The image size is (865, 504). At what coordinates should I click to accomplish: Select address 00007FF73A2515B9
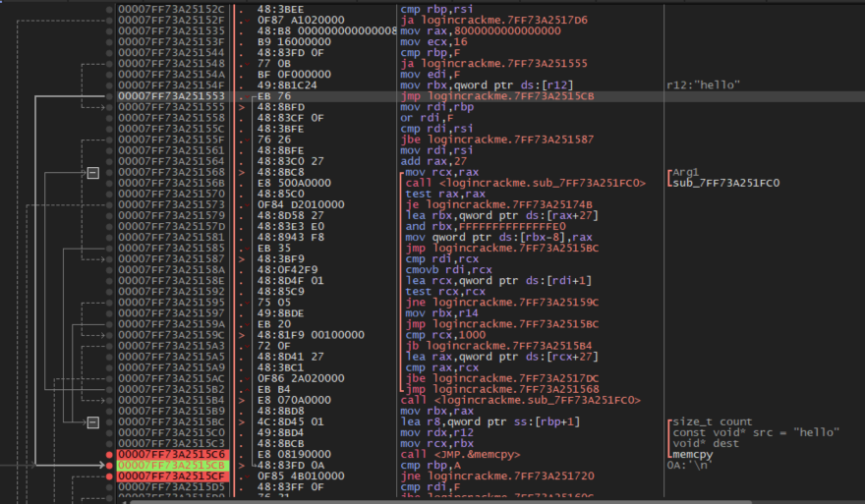[x=172, y=412]
